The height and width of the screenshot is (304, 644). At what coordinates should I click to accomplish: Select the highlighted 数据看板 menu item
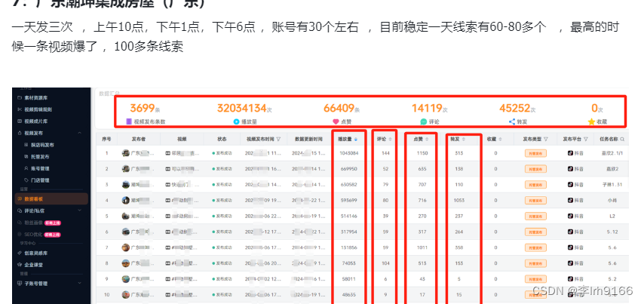(51, 199)
